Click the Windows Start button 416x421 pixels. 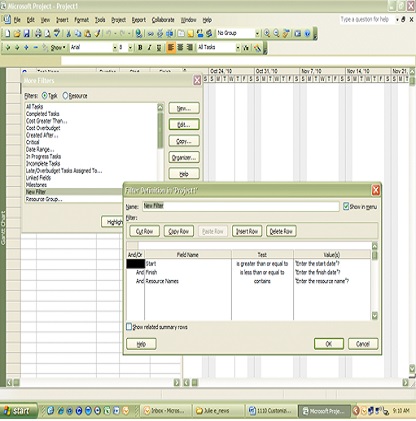click(19, 411)
